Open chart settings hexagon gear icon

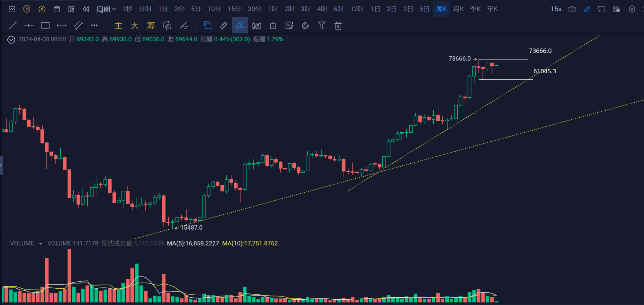click(632, 9)
